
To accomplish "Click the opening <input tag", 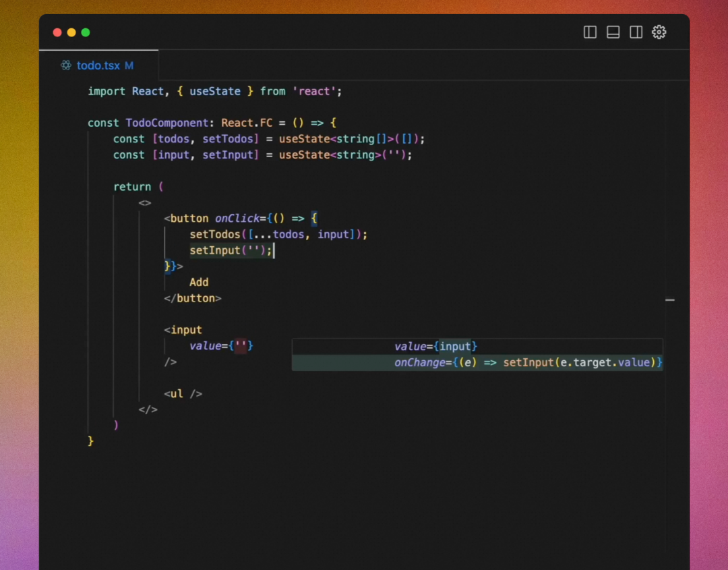I will pos(183,331).
